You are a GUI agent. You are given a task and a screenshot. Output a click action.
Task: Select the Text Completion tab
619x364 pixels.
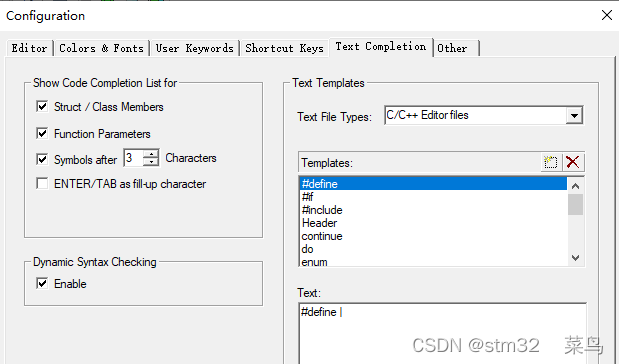381,47
